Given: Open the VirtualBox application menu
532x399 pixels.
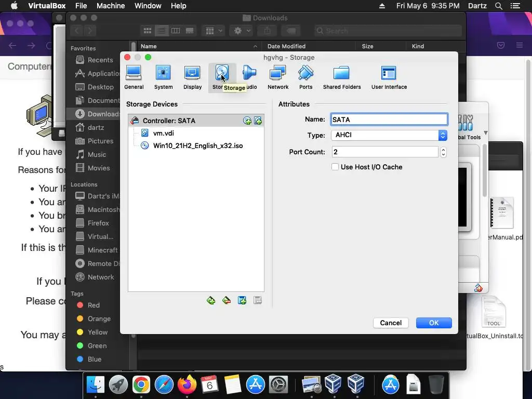Looking at the screenshot, I should (47, 6).
